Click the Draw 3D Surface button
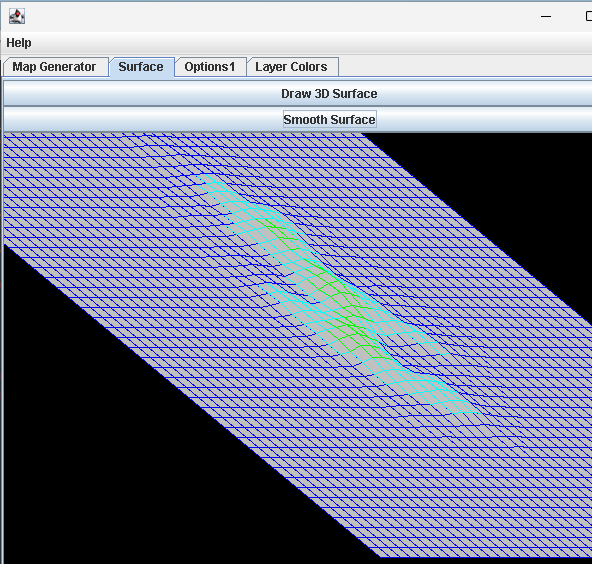592x564 pixels. [298, 94]
